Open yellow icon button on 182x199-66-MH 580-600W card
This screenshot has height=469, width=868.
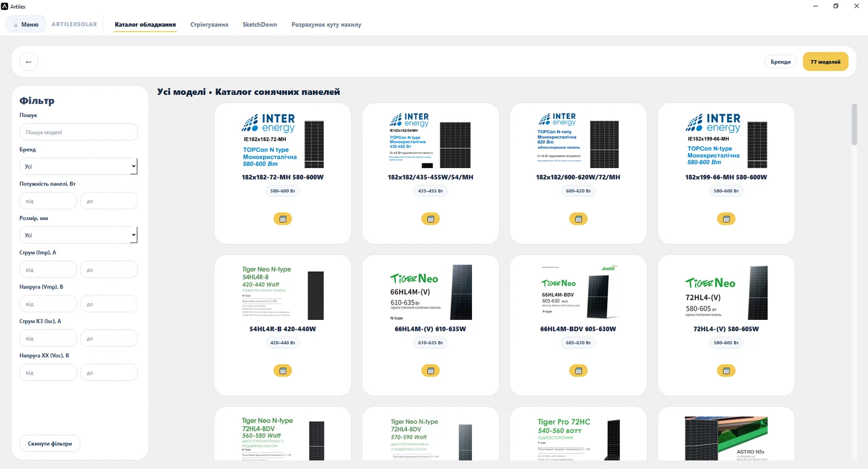tap(726, 219)
